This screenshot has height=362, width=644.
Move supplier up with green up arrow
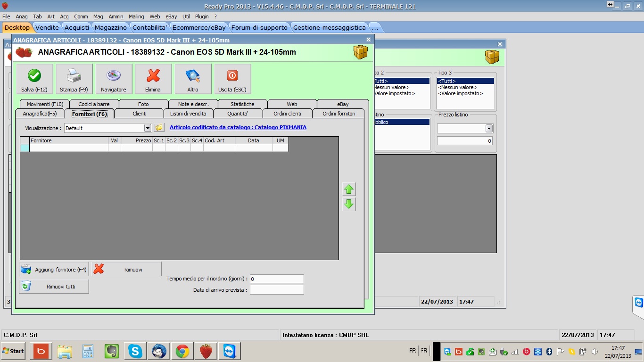tap(349, 189)
